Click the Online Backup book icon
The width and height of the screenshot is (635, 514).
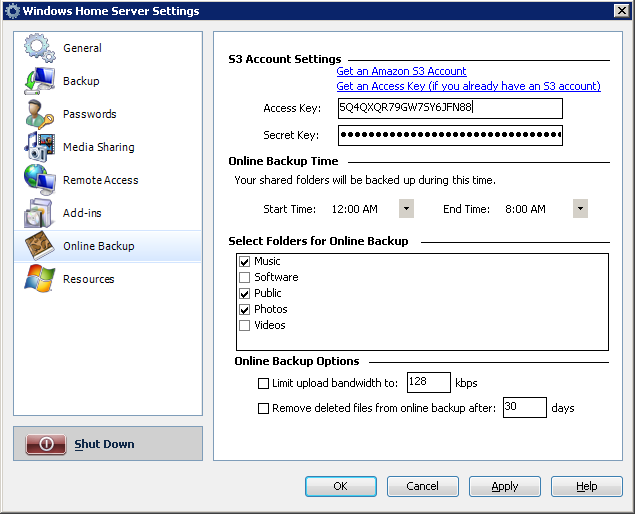pos(39,245)
